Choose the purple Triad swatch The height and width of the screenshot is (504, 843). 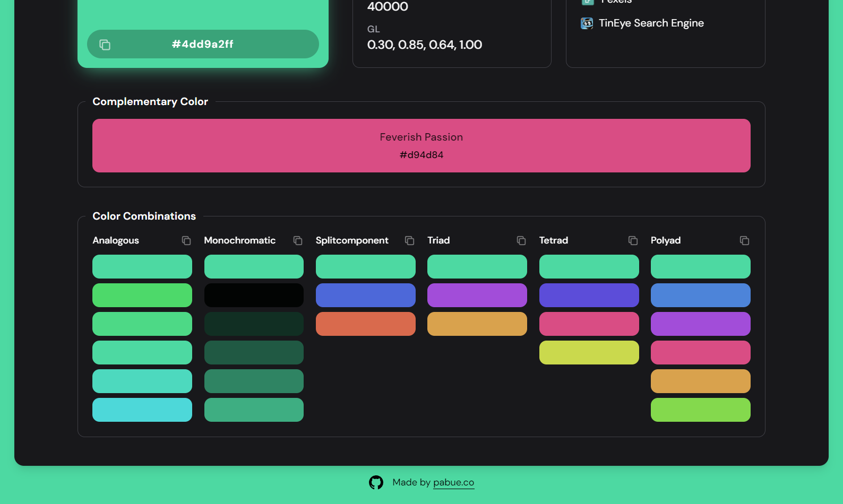click(477, 295)
